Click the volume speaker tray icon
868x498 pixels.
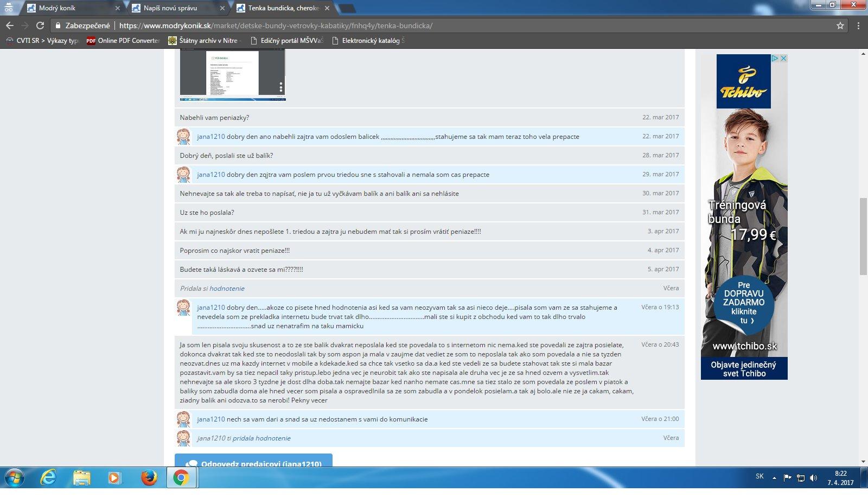tap(813, 478)
